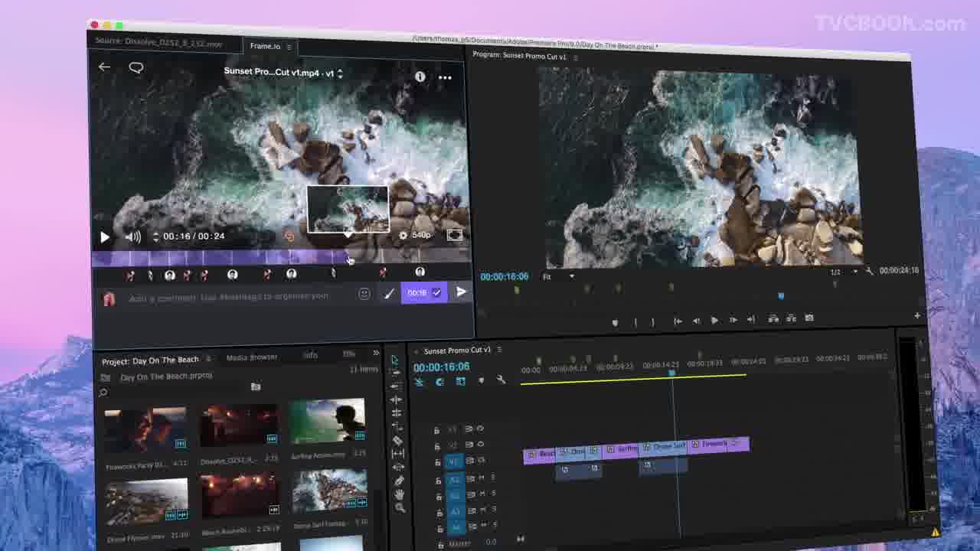Select the annotation brush tool

tap(389, 293)
